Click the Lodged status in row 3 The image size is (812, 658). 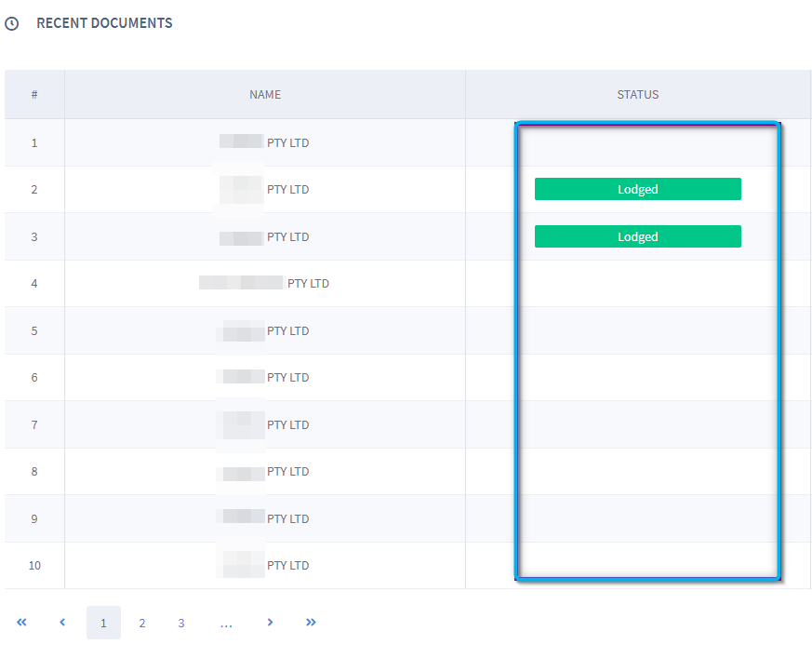click(x=637, y=236)
